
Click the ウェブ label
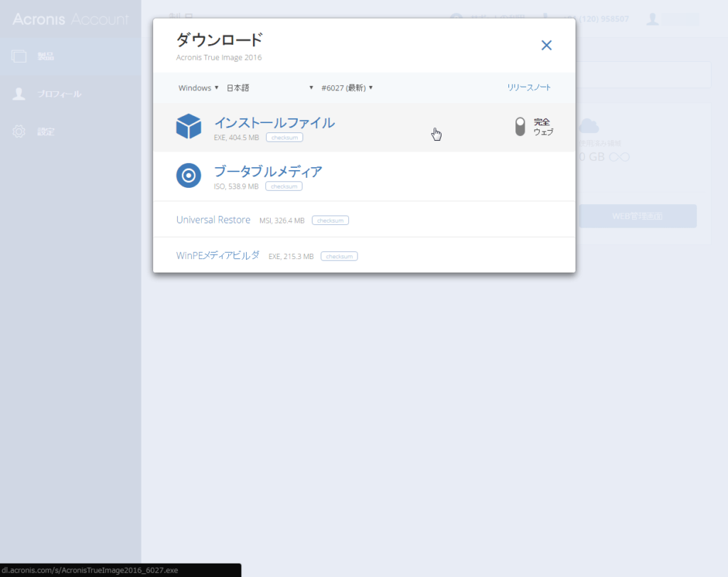click(x=543, y=132)
